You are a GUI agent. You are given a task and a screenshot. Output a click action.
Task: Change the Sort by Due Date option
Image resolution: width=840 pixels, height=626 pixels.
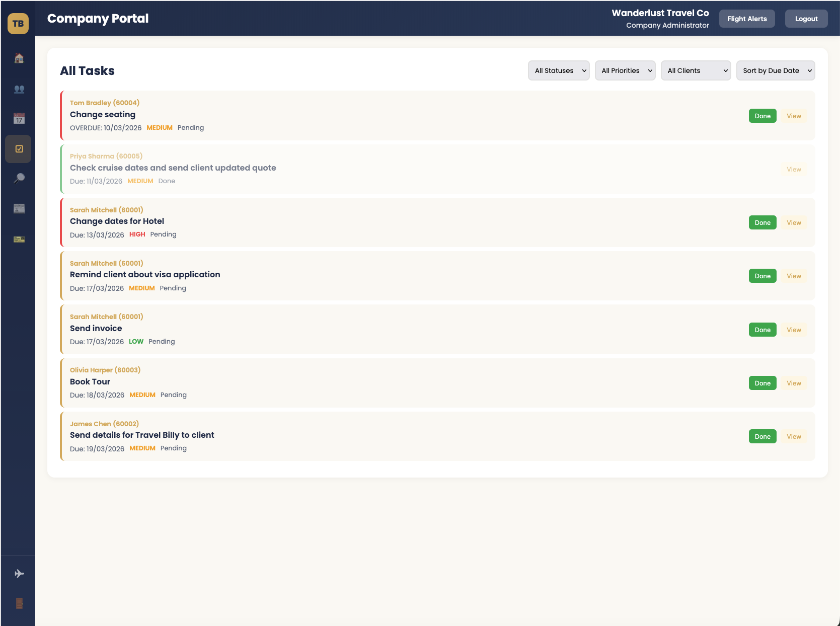tap(775, 70)
